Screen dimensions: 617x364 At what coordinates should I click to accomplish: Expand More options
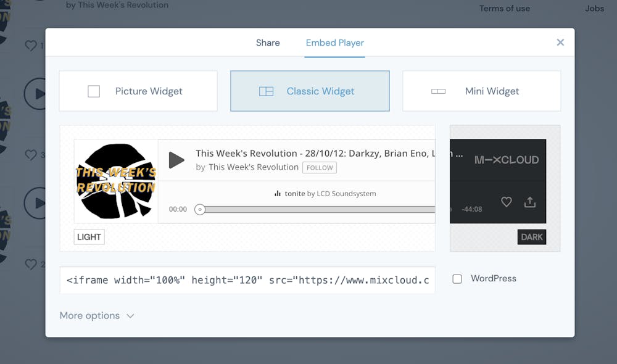97,316
